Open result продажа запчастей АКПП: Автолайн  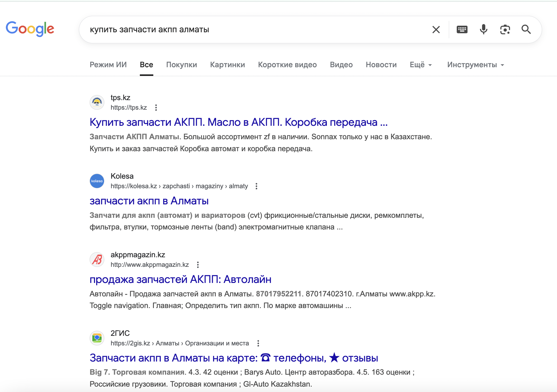(180, 279)
